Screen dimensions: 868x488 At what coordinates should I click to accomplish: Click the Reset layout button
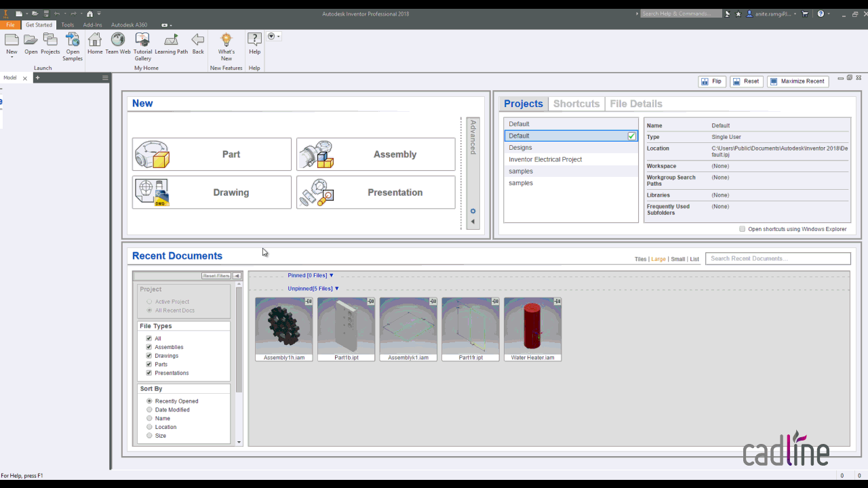(747, 81)
